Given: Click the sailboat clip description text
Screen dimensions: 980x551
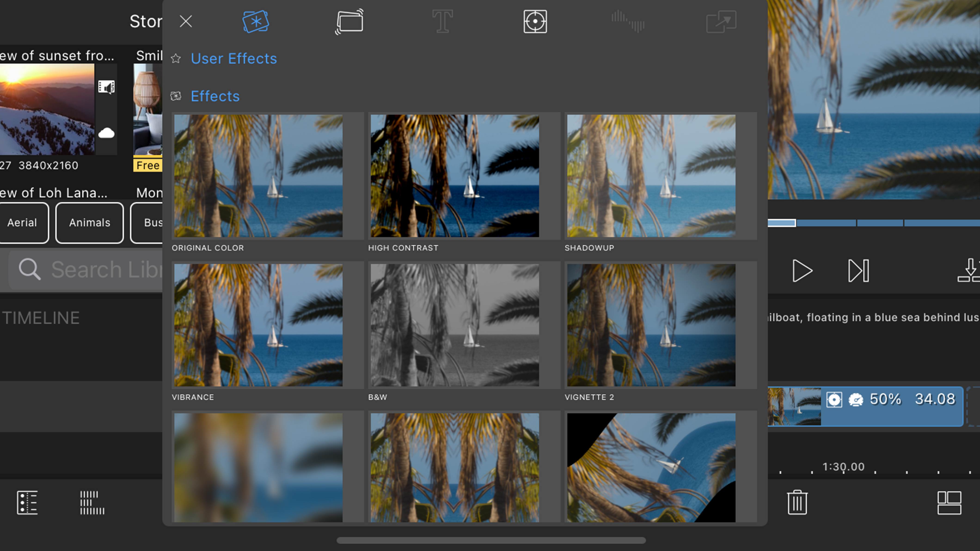Looking at the screenshot, I should click(874, 317).
